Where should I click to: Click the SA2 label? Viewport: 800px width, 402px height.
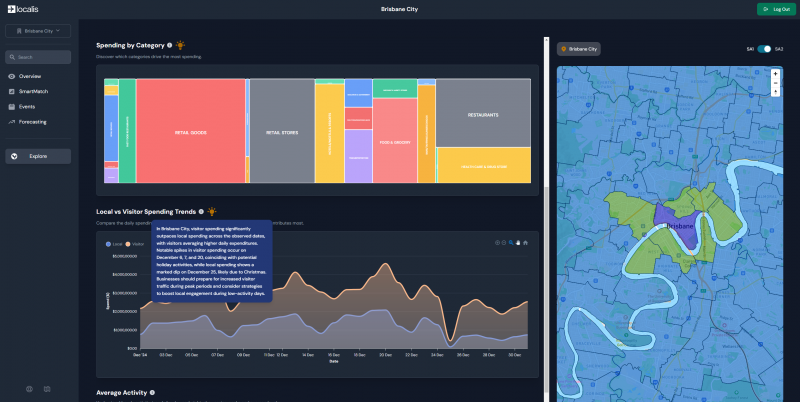[779, 49]
